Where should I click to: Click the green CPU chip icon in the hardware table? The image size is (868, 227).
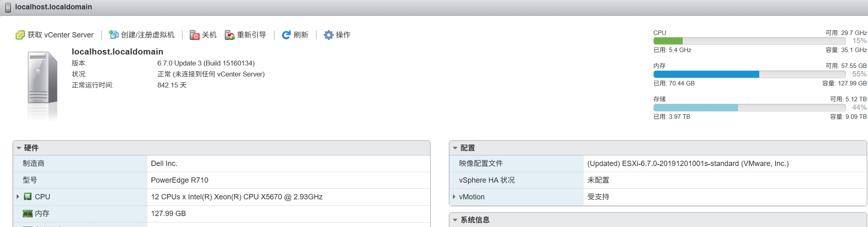[x=28, y=196]
